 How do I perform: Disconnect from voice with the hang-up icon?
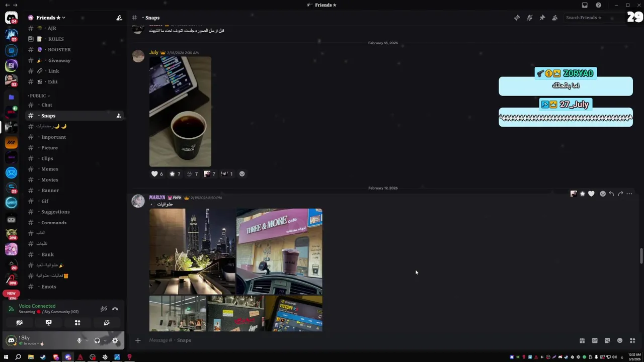point(115,309)
